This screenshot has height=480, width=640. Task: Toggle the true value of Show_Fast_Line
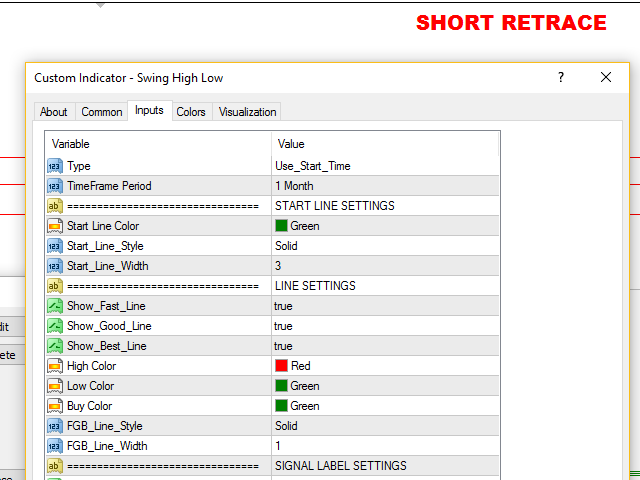pos(283,306)
